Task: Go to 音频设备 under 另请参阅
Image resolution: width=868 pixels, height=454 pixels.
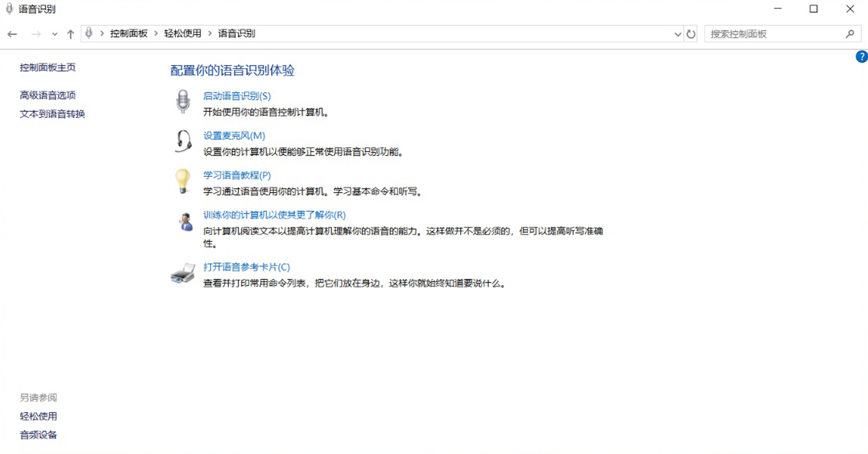Action: click(38, 435)
